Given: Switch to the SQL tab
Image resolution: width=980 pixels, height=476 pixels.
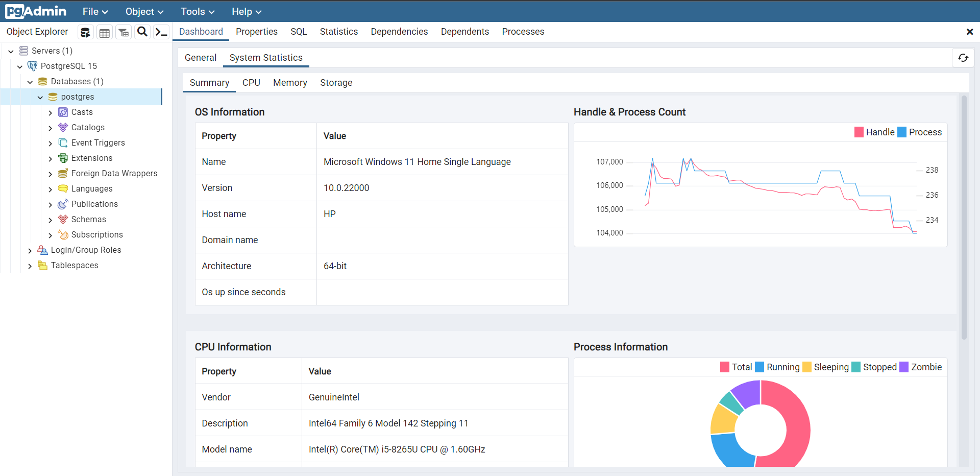Looking at the screenshot, I should coord(299,32).
